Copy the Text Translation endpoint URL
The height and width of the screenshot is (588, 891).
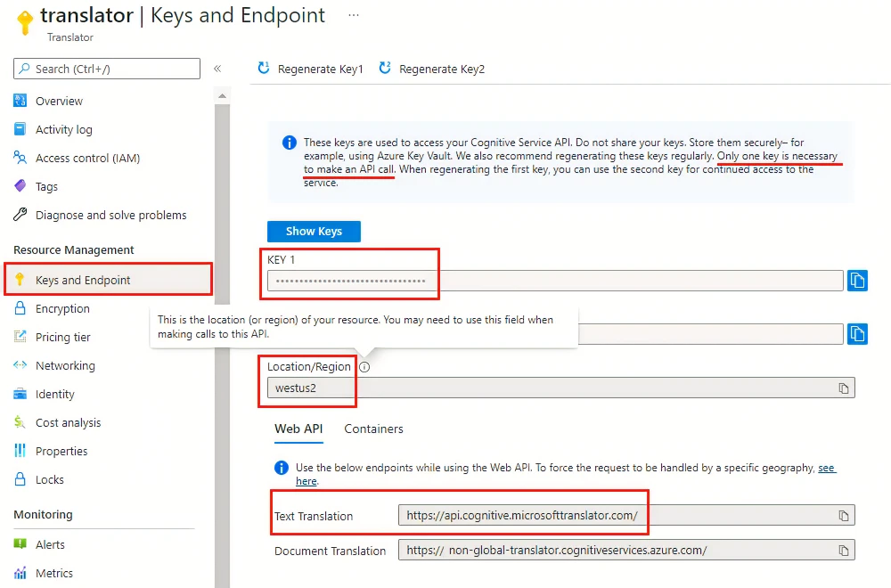coord(844,515)
